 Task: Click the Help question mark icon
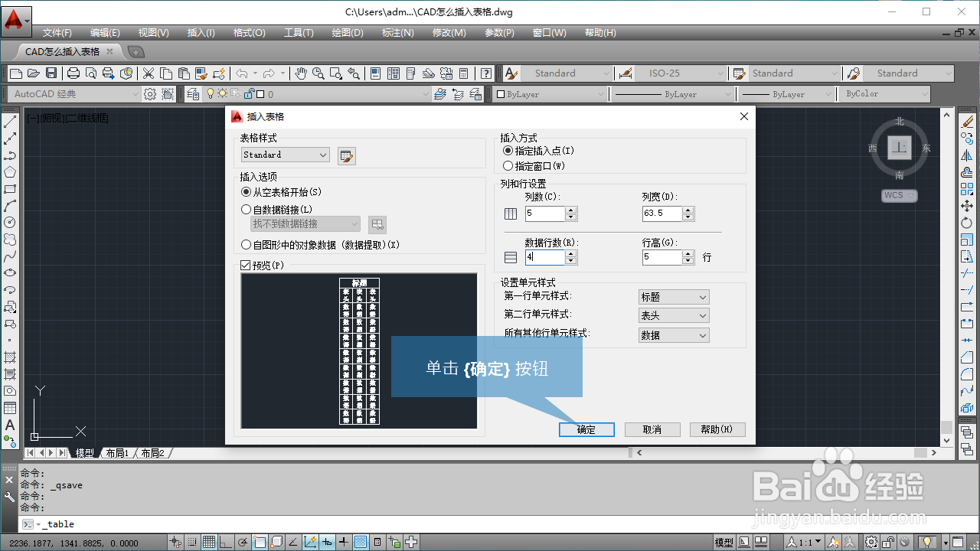(x=486, y=73)
